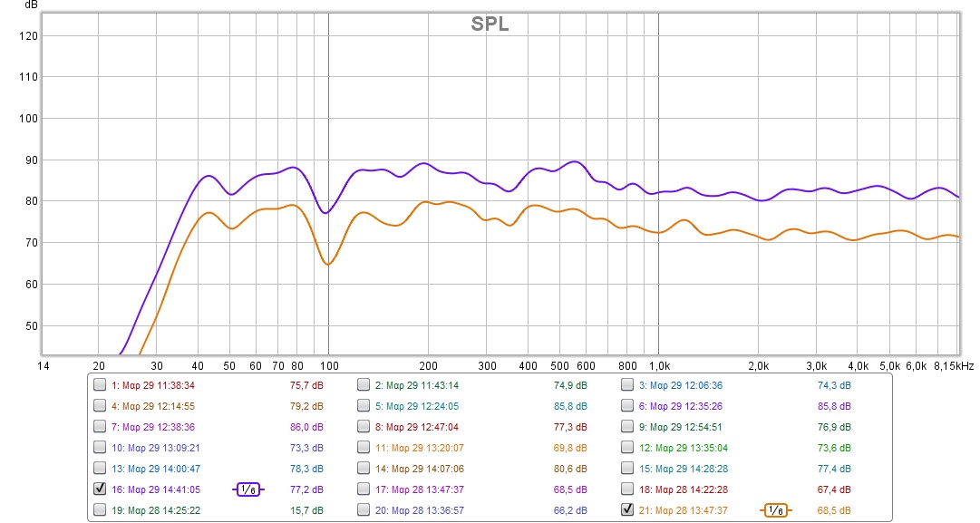Select label '2: Map 29 11:43:14'
This screenshot has width=980, height=523.
(417, 385)
